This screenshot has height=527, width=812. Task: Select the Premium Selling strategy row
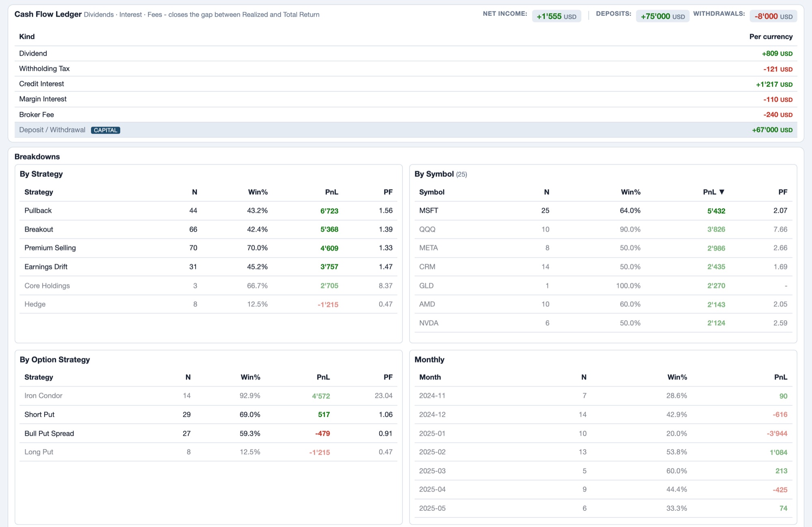click(208, 248)
